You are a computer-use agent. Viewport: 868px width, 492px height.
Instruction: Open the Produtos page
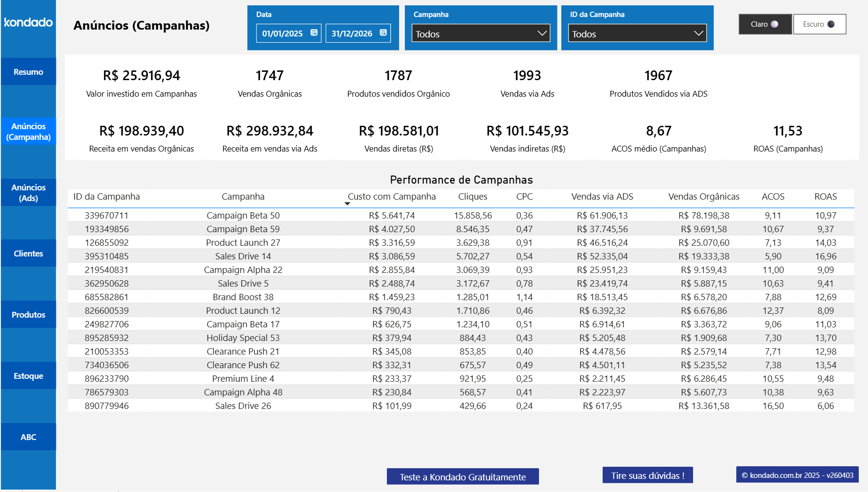click(x=28, y=314)
